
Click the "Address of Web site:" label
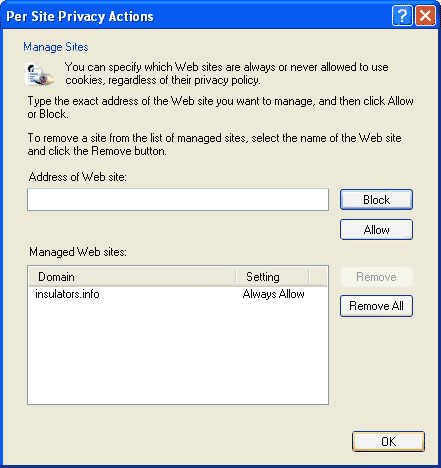pyautogui.click(x=78, y=177)
